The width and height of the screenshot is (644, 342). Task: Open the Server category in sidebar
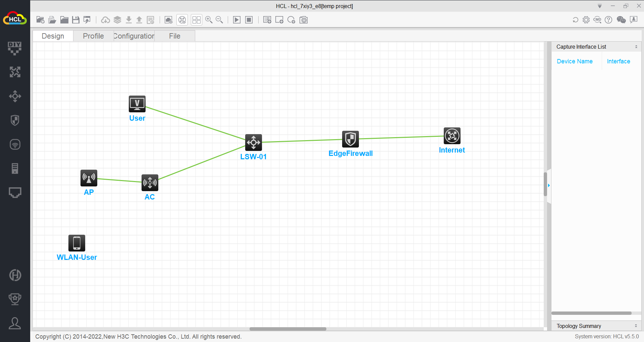(15, 168)
